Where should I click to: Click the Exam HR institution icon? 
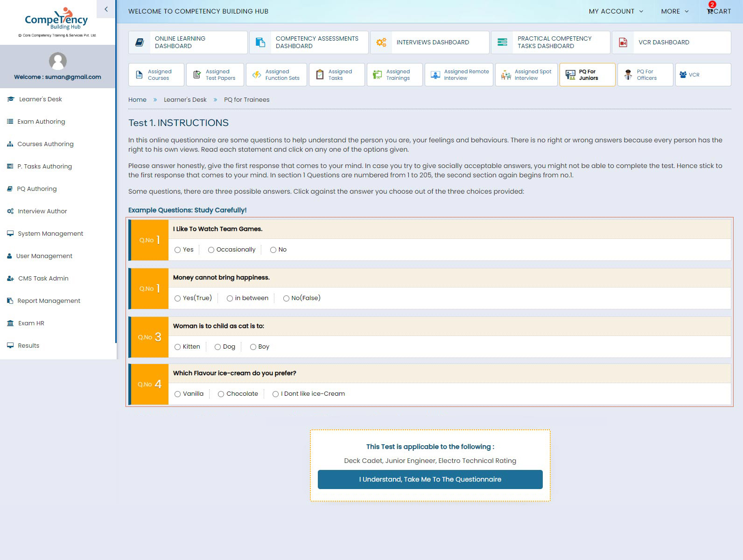[11, 323]
